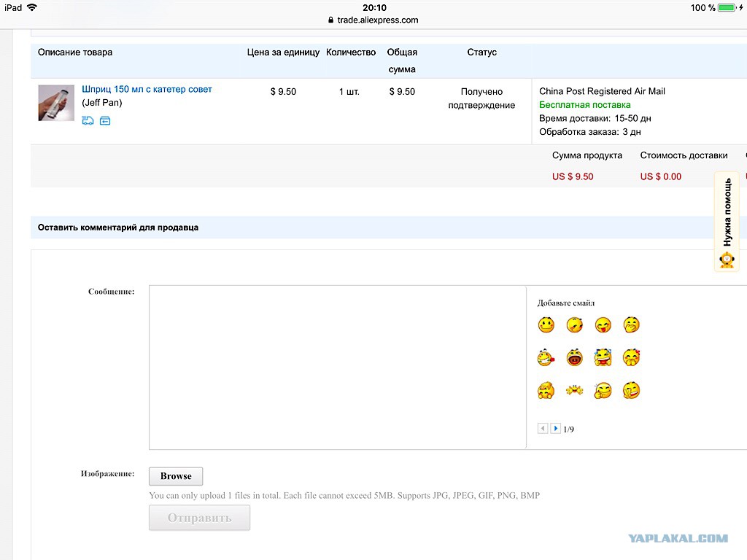Click the Оставить комментарий для продавца header
This screenshot has height=560, width=747.
pos(118,227)
